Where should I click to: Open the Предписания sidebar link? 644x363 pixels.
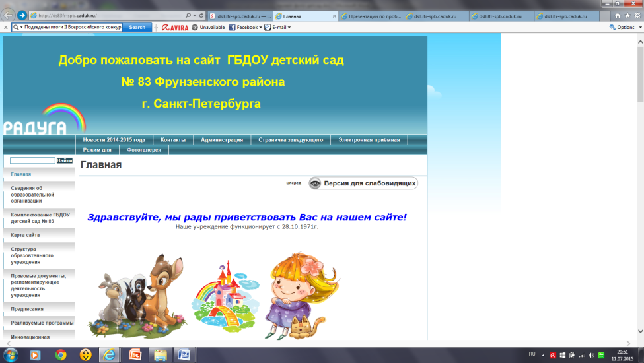[x=27, y=309]
